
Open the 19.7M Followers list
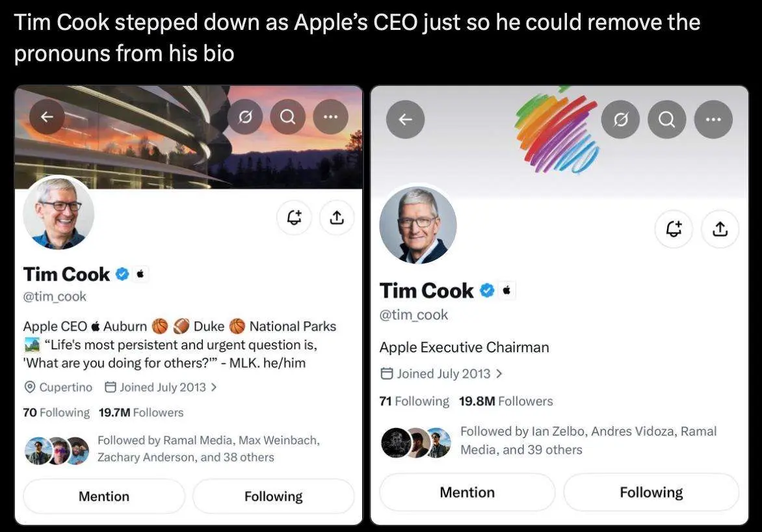point(141,412)
